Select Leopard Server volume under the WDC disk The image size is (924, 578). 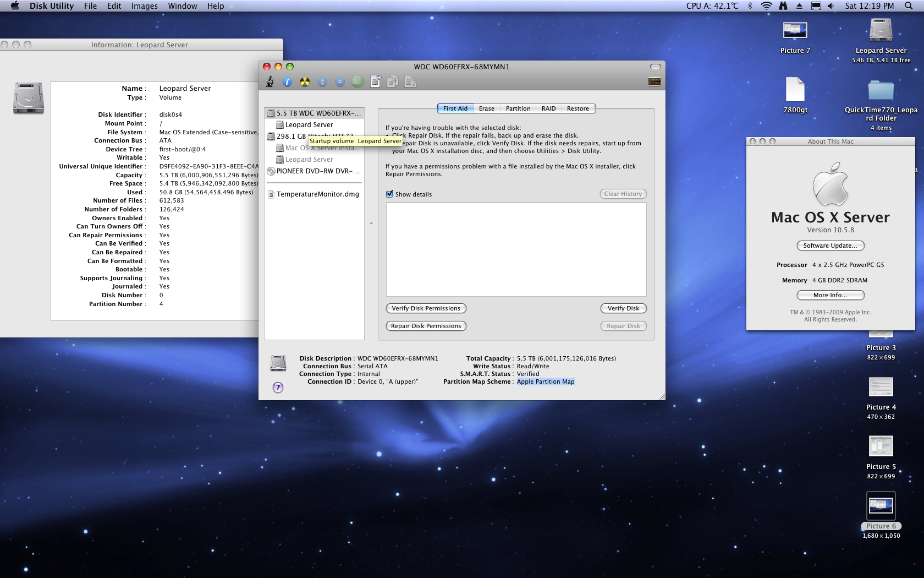314,125
